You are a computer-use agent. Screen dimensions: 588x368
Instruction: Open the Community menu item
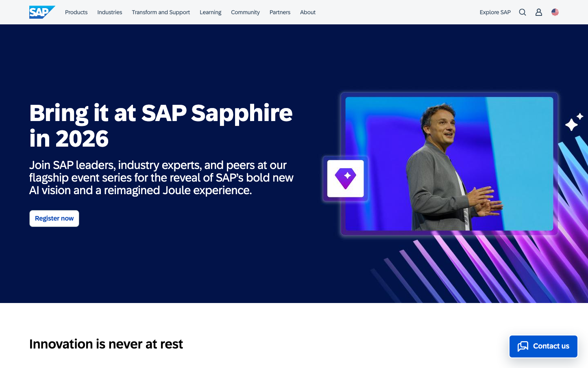click(x=245, y=12)
